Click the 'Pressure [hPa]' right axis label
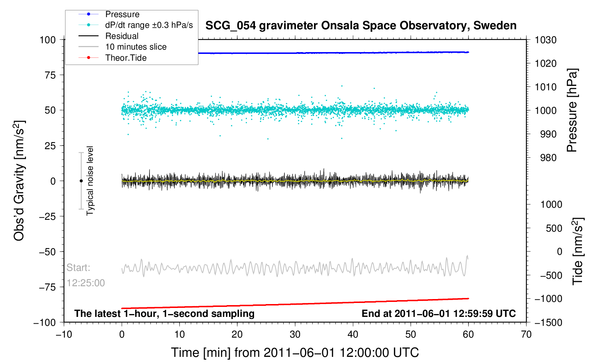The image size is (598, 364). [572, 110]
